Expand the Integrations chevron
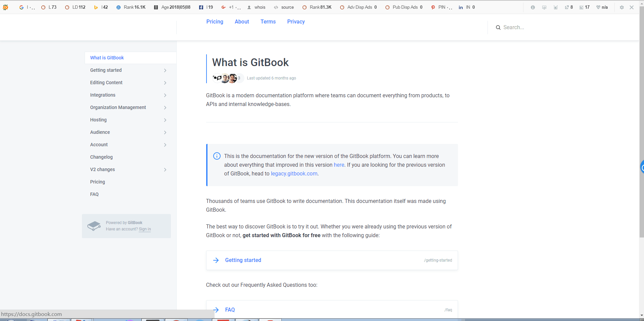The width and height of the screenshot is (644, 321). (x=165, y=95)
